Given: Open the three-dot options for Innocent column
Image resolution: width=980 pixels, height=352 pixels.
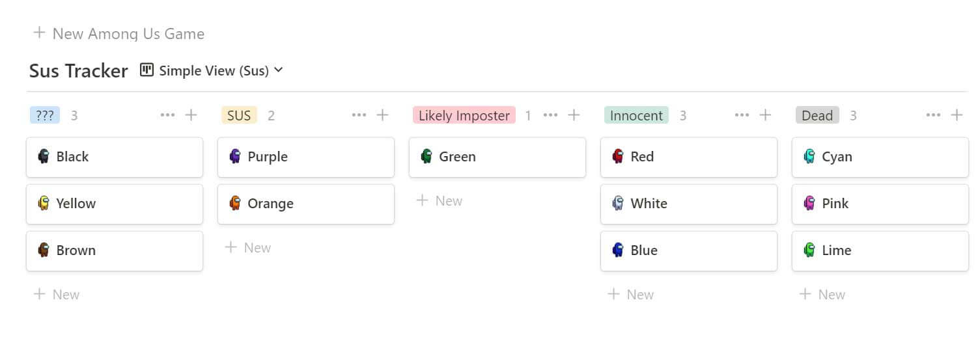Looking at the screenshot, I should click(742, 115).
